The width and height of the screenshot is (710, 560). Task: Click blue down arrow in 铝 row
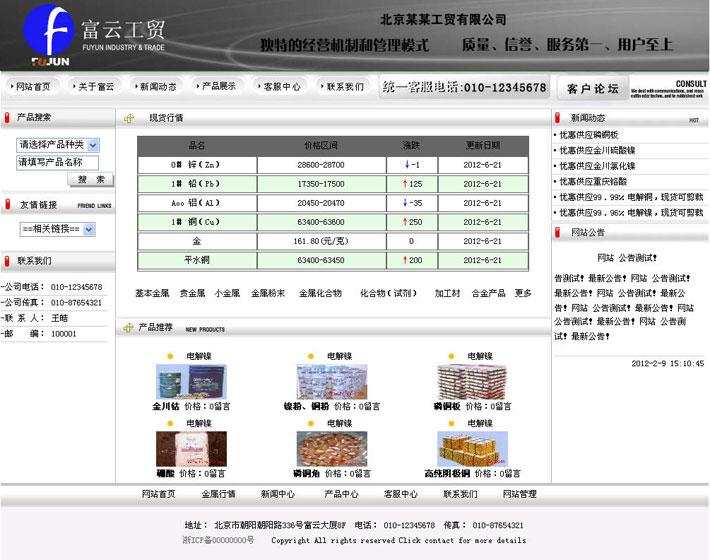(405, 202)
